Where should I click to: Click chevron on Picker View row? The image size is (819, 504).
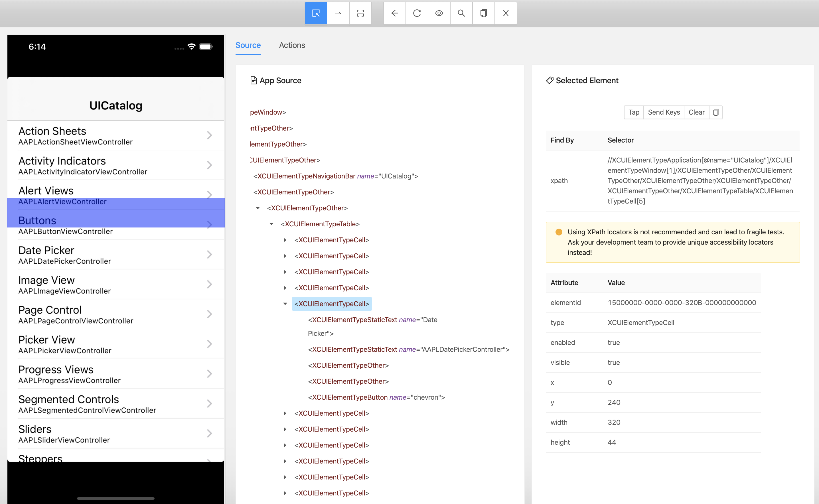(209, 344)
